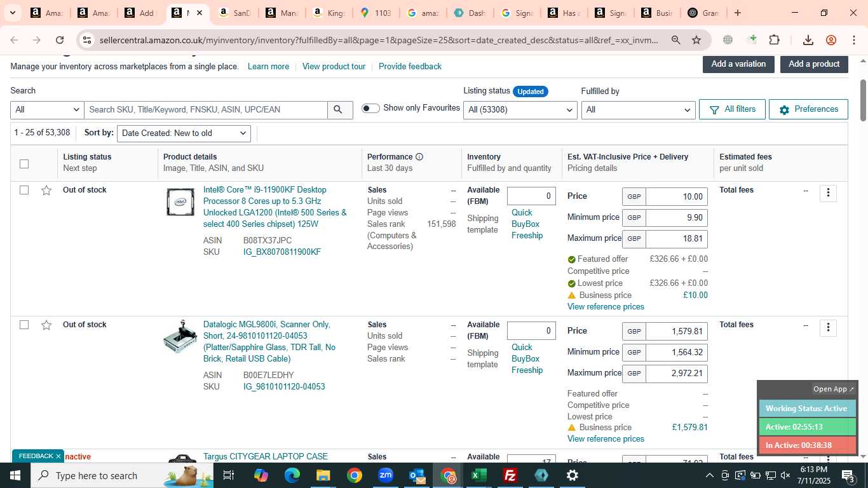
Task: Open Zoom app from the taskbar
Action: point(386,475)
